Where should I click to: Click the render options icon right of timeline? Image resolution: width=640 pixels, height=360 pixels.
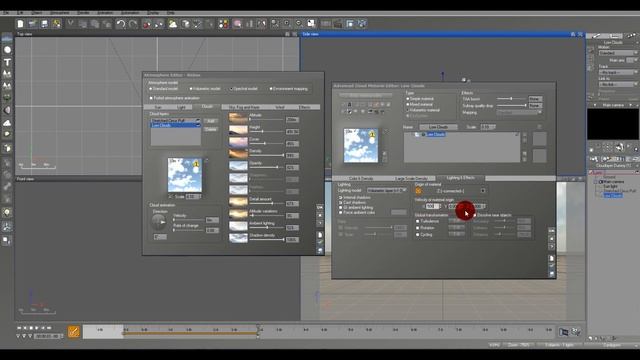576,332
